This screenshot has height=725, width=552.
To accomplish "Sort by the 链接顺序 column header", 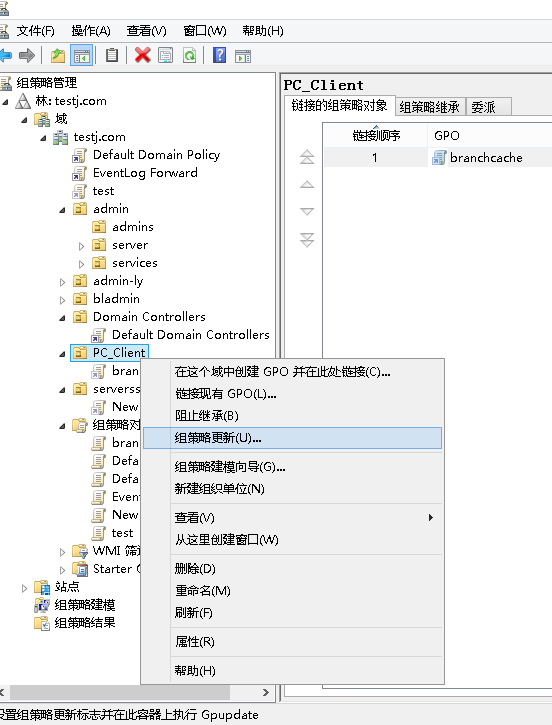I will (375, 135).
